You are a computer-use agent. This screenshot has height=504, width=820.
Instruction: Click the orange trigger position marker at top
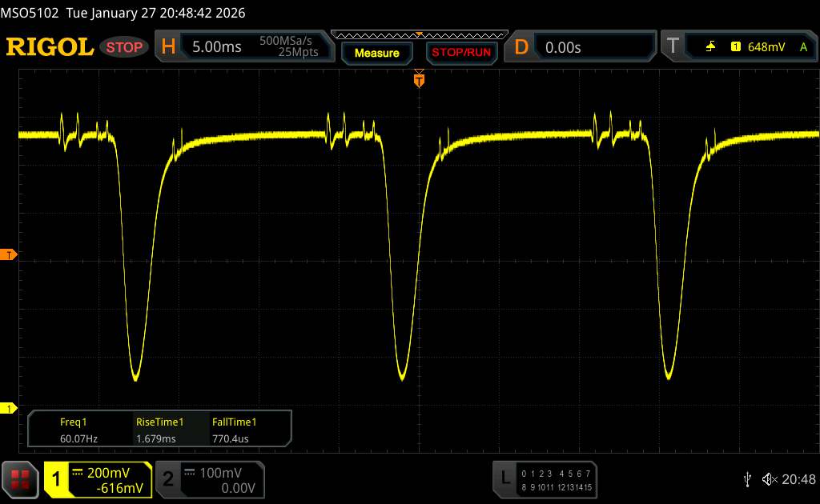click(418, 79)
